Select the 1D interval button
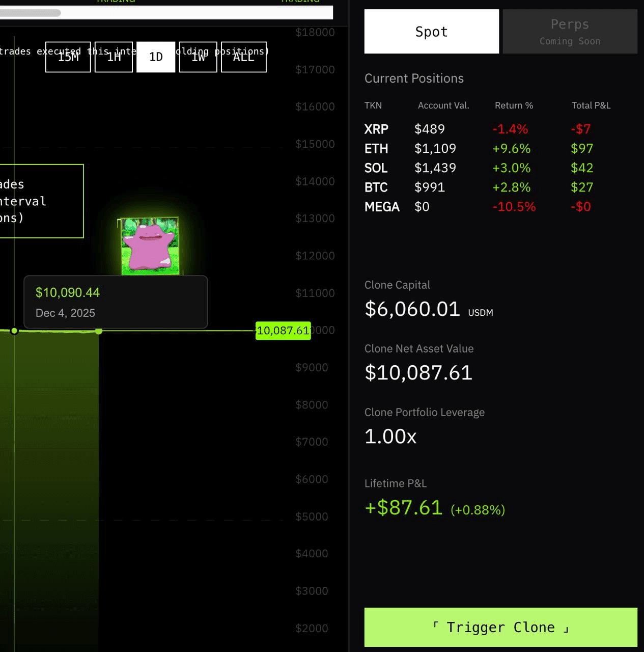The width and height of the screenshot is (644, 652). (x=156, y=57)
